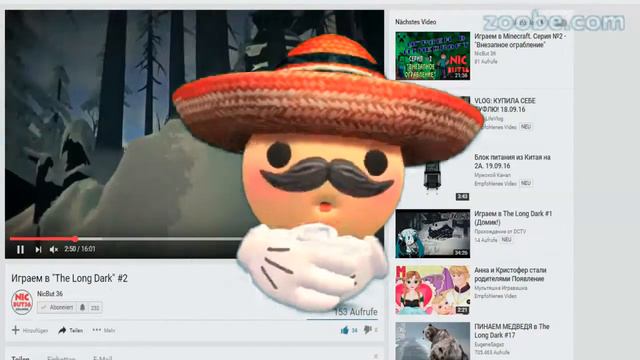This screenshot has width=640, height=360.
Task: Click the 2:50 / 16:01 time display
Action: click(80, 249)
